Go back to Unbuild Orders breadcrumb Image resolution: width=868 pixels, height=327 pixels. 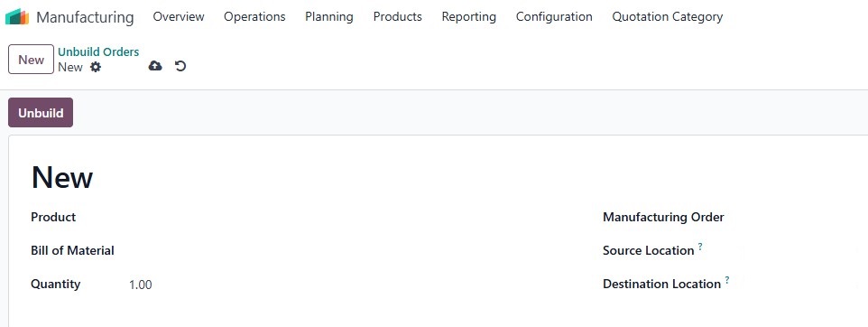[98, 51]
